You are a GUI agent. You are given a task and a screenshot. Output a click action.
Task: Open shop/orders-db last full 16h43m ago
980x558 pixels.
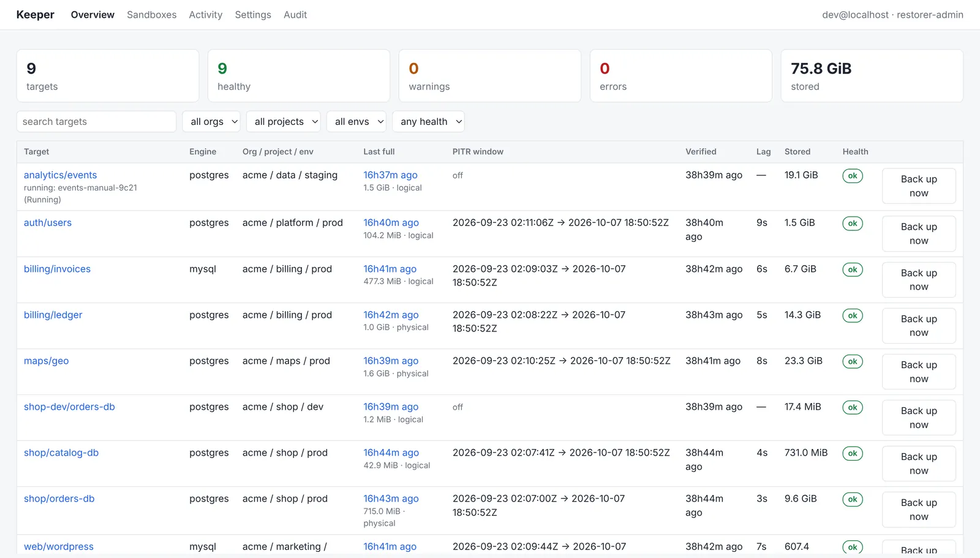pyautogui.click(x=391, y=499)
